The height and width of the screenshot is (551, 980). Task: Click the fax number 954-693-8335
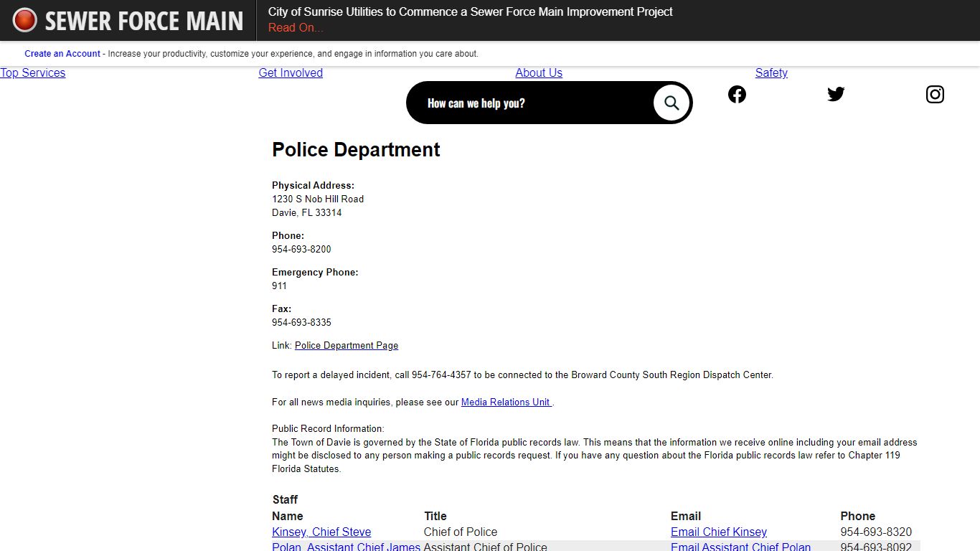click(301, 322)
